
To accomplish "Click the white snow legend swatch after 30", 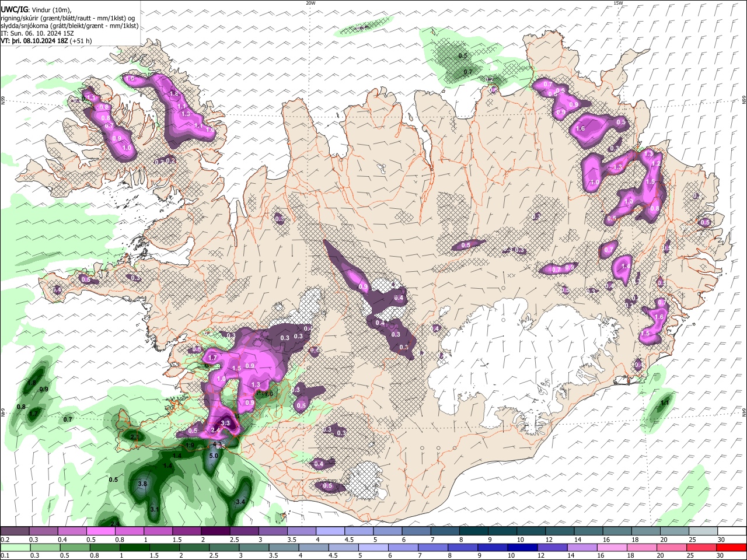I will [732, 531].
